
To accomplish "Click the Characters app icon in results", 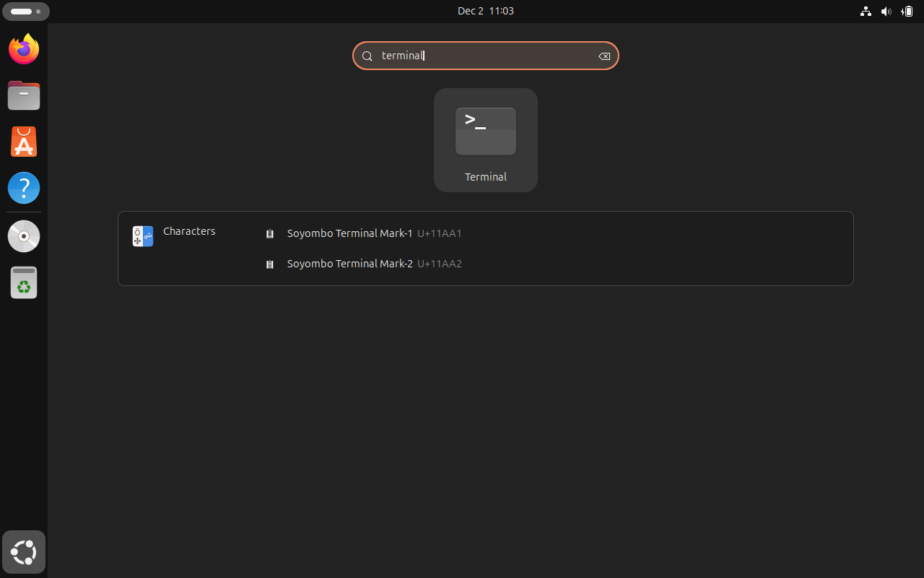I will pyautogui.click(x=143, y=236).
